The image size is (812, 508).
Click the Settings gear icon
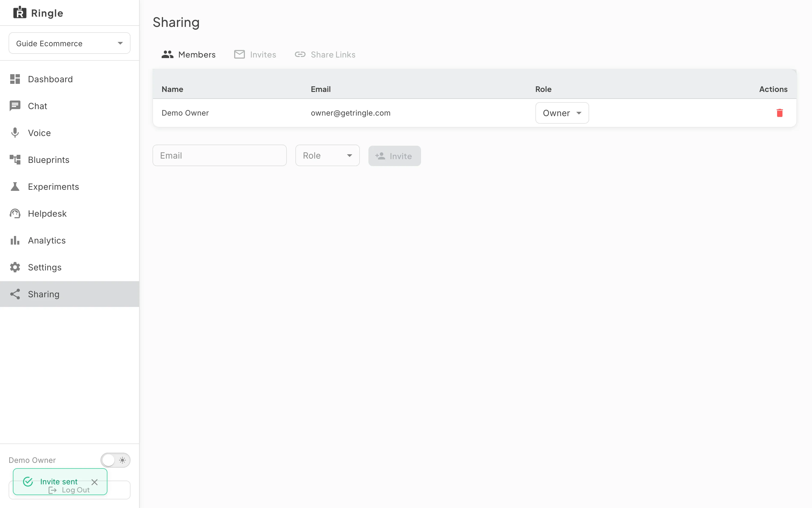coord(15,267)
